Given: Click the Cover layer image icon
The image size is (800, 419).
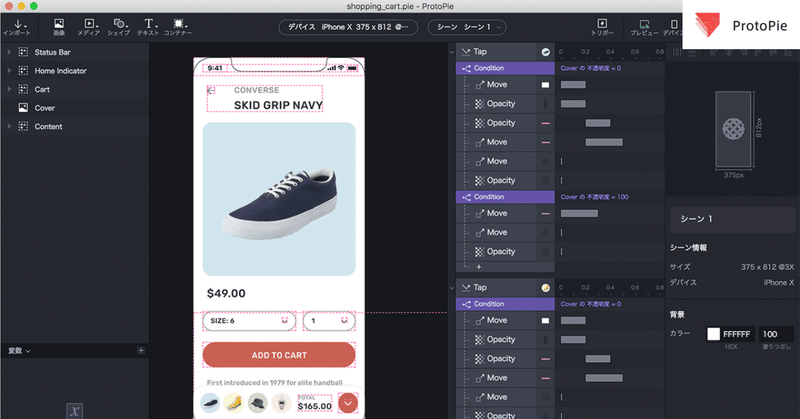Looking at the screenshot, I should coord(23,108).
